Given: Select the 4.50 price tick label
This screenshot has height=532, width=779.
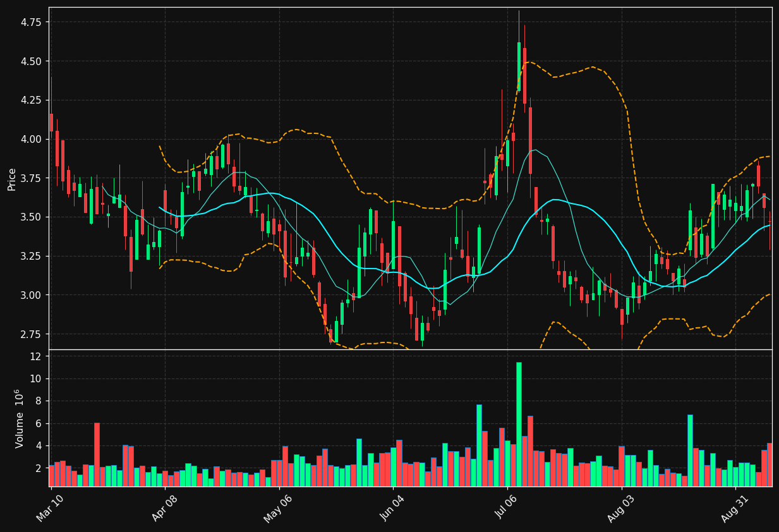Looking at the screenshot, I should [x=32, y=61].
